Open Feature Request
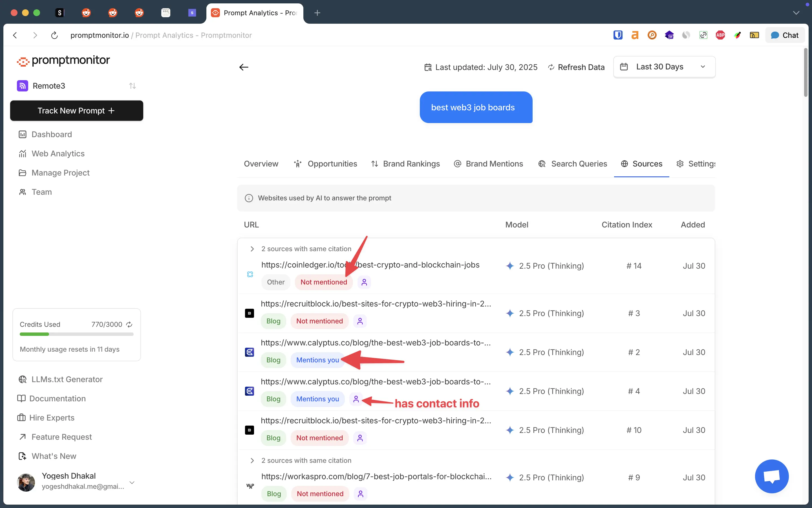 (55, 437)
